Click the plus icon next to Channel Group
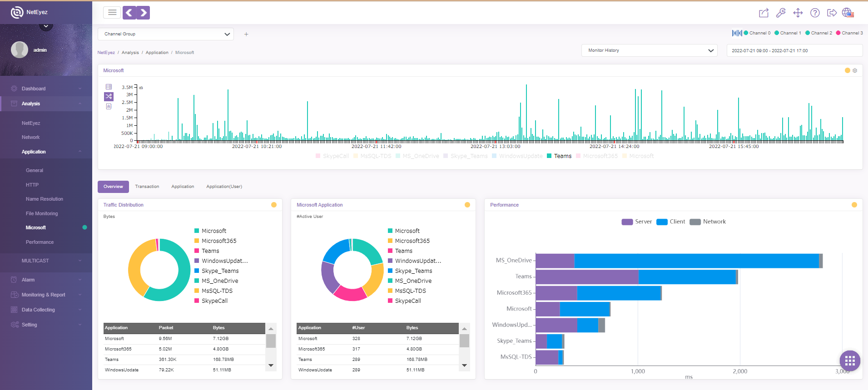 (246, 34)
